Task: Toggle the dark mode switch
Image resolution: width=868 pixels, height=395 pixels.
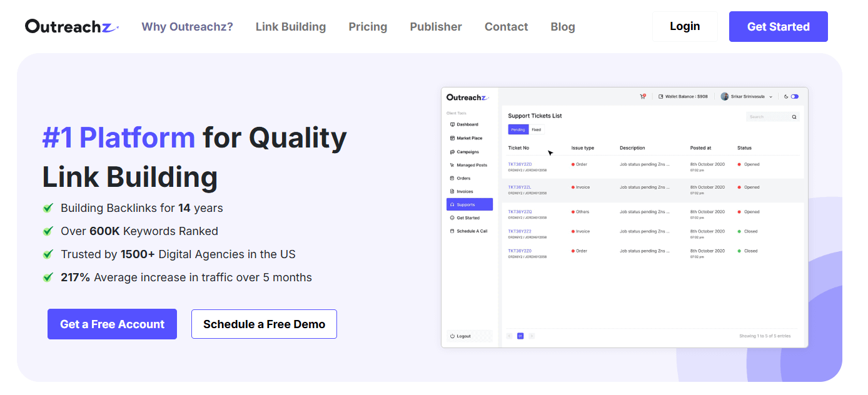Action: point(795,97)
